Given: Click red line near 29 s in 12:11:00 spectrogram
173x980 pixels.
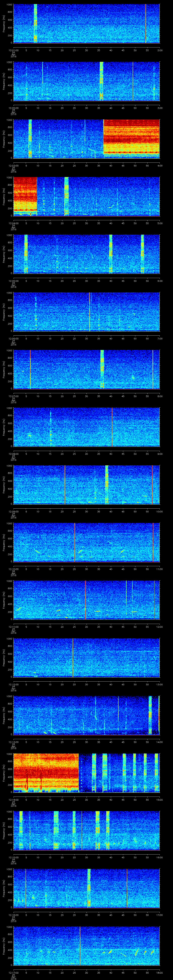Looking at the screenshot, I should coord(85,600).
